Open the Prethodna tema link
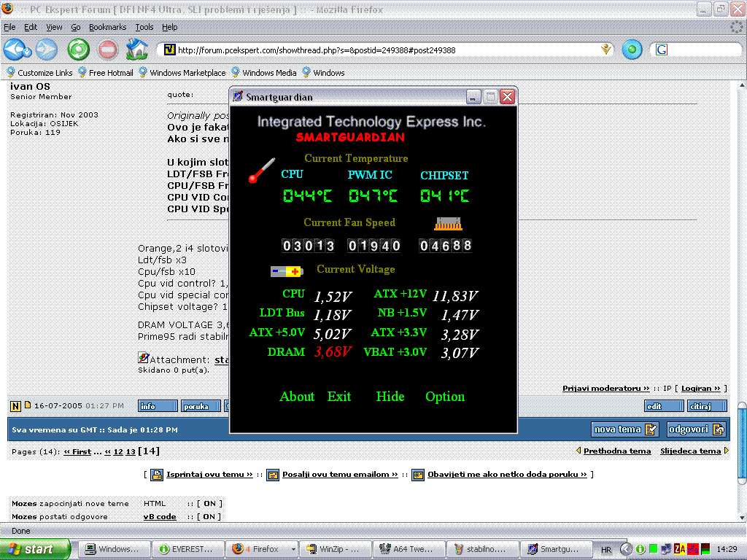 (616, 451)
